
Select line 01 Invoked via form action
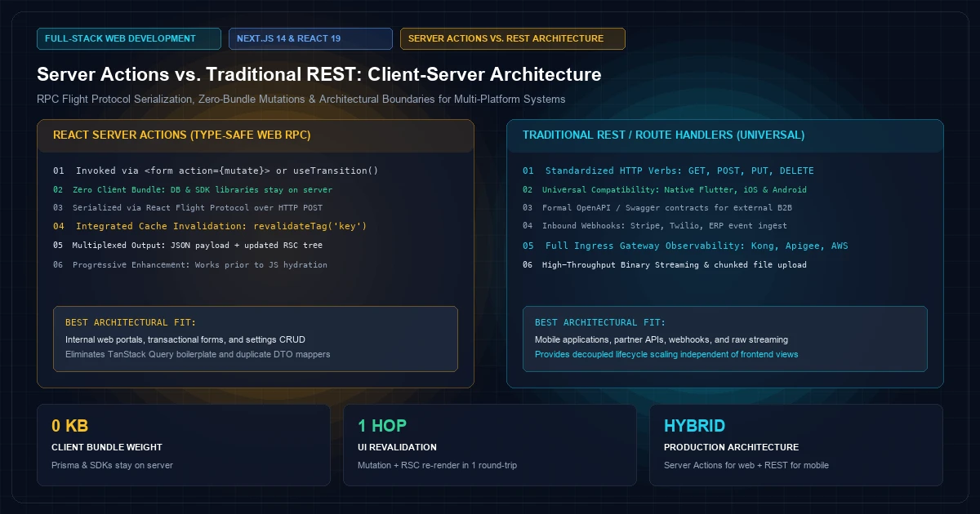216,171
